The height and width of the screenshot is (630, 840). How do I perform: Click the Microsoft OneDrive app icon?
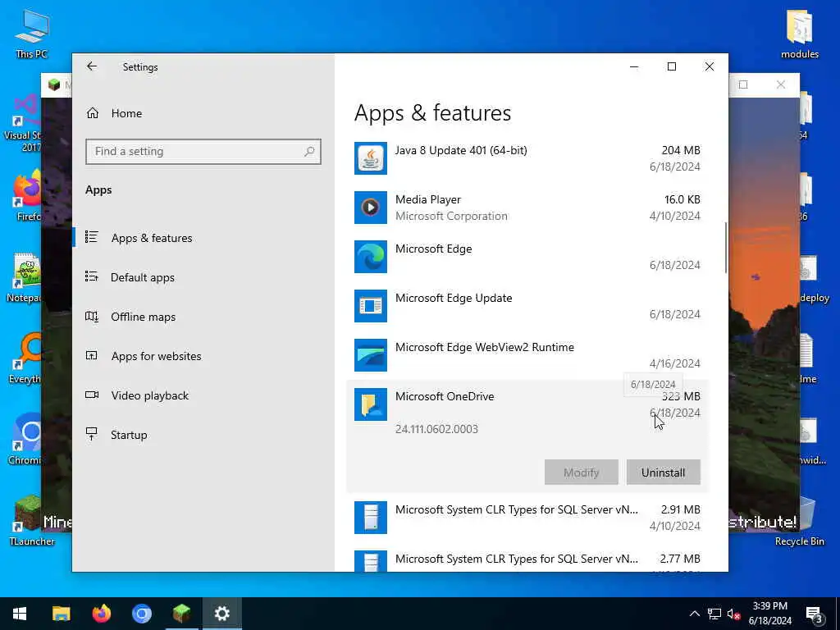pyautogui.click(x=370, y=404)
